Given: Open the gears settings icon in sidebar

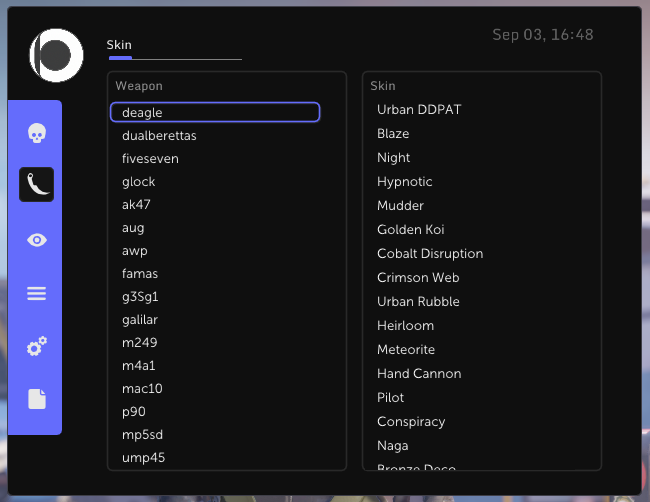Looking at the screenshot, I should 36,347.
